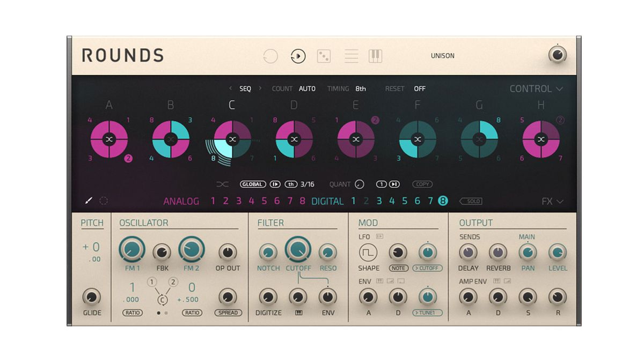Select DIGITAL sound 3
This screenshot has width=644, height=362.
click(x=379, y=201)
